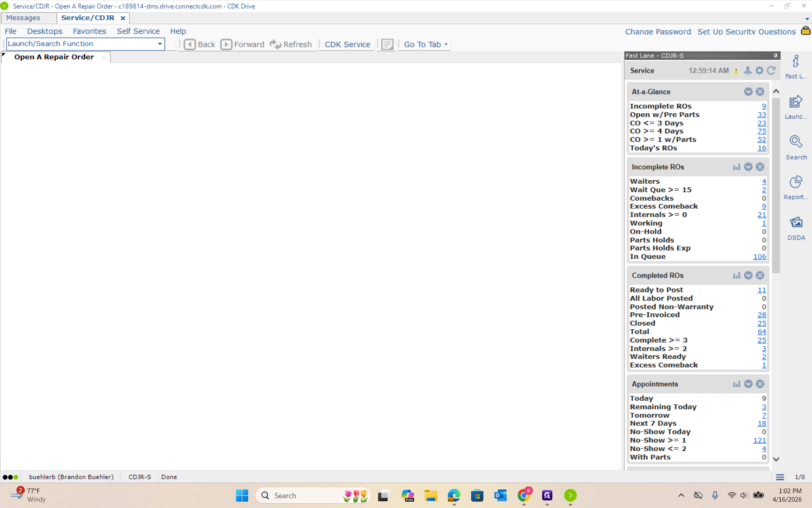Pin the Fast Lane panel
Viewport: 812px width, 508px height.
point(775,55)
